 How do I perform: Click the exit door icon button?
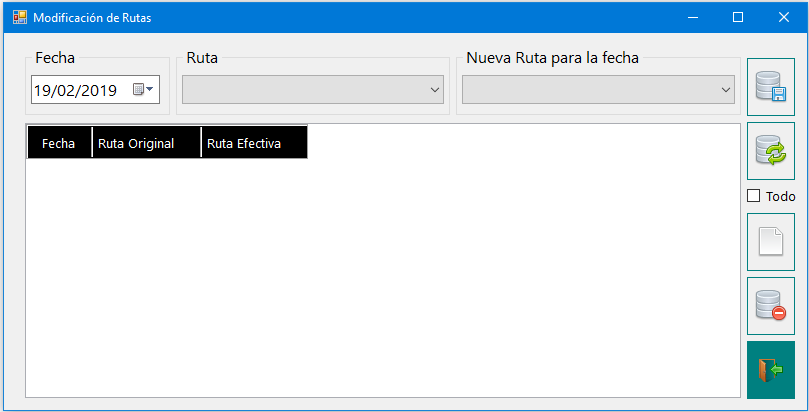point(771,370)
